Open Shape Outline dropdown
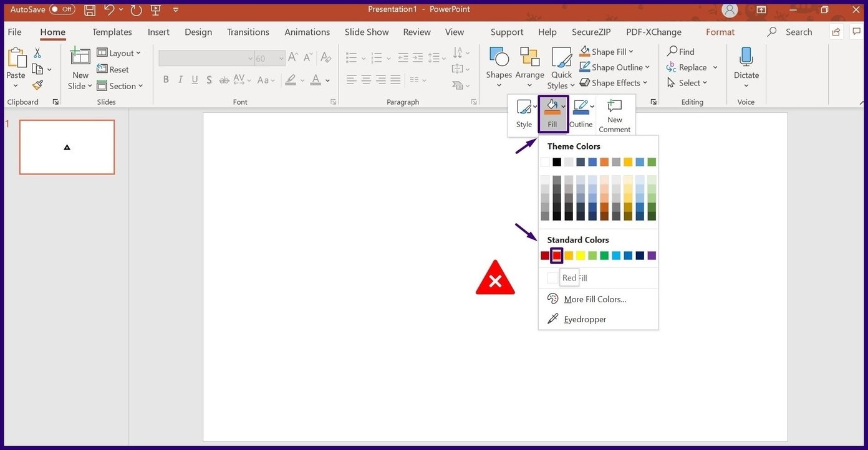868x450 pixels. pyautogui.click(x=614, y=67)
